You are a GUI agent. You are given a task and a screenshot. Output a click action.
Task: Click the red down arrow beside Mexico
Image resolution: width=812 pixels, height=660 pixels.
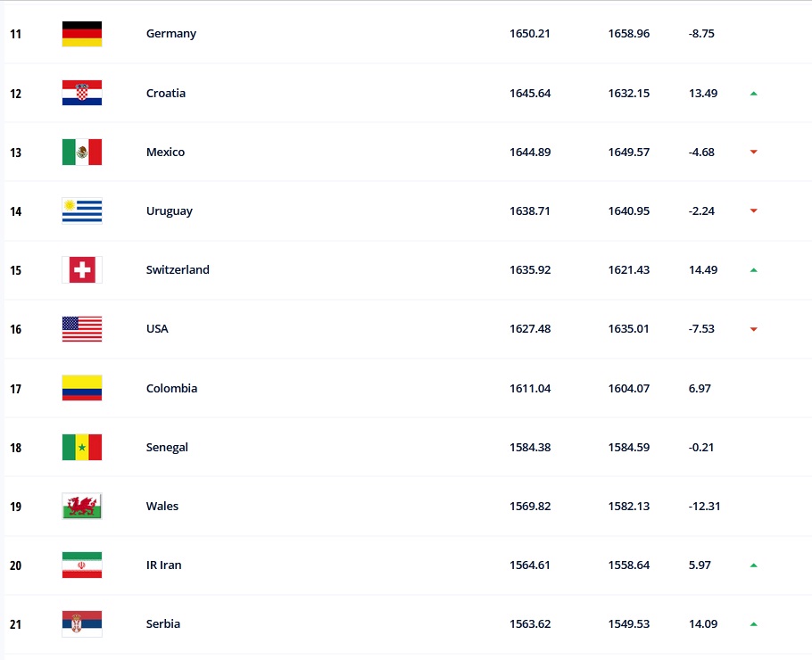[754, 153]
